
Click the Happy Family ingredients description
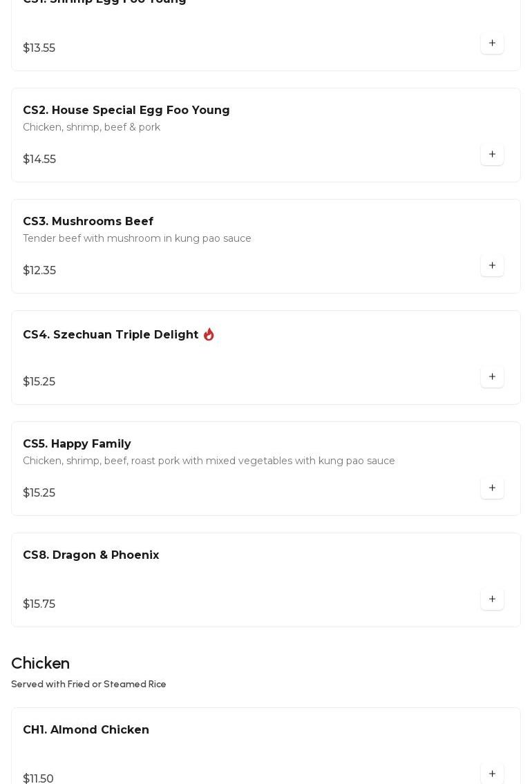click(x=209, y=461)
